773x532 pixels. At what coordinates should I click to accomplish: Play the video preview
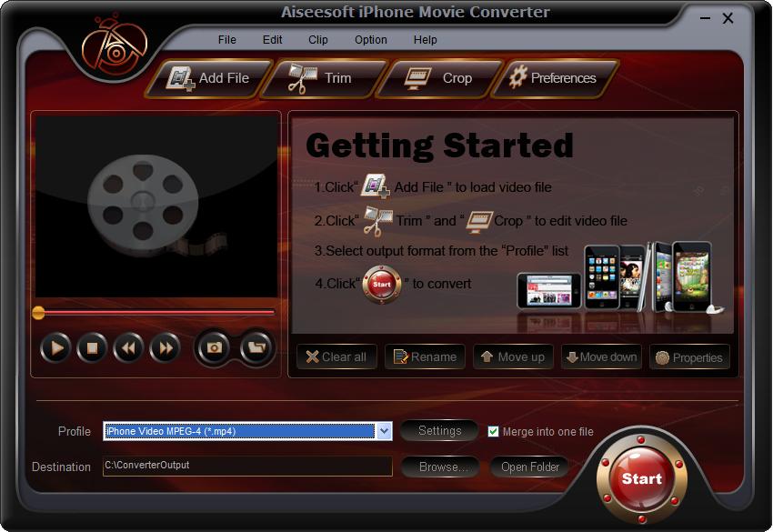pyautogui.click(x=55, y=348)
